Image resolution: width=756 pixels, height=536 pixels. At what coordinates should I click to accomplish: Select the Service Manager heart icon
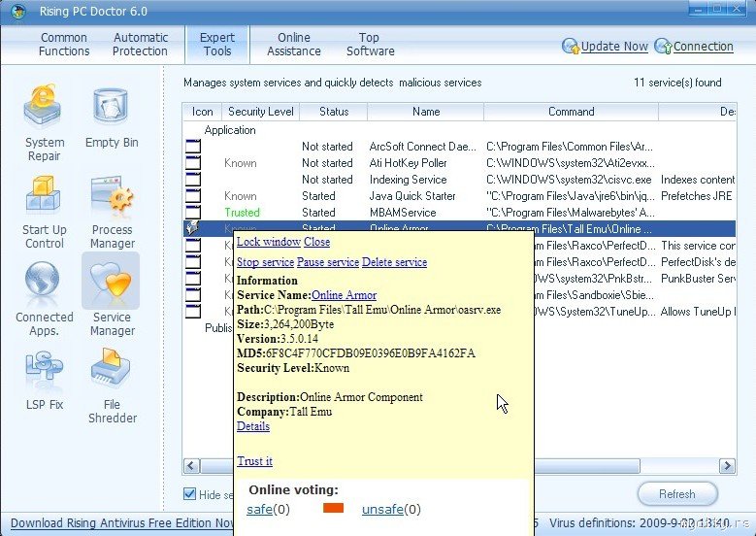111,282
